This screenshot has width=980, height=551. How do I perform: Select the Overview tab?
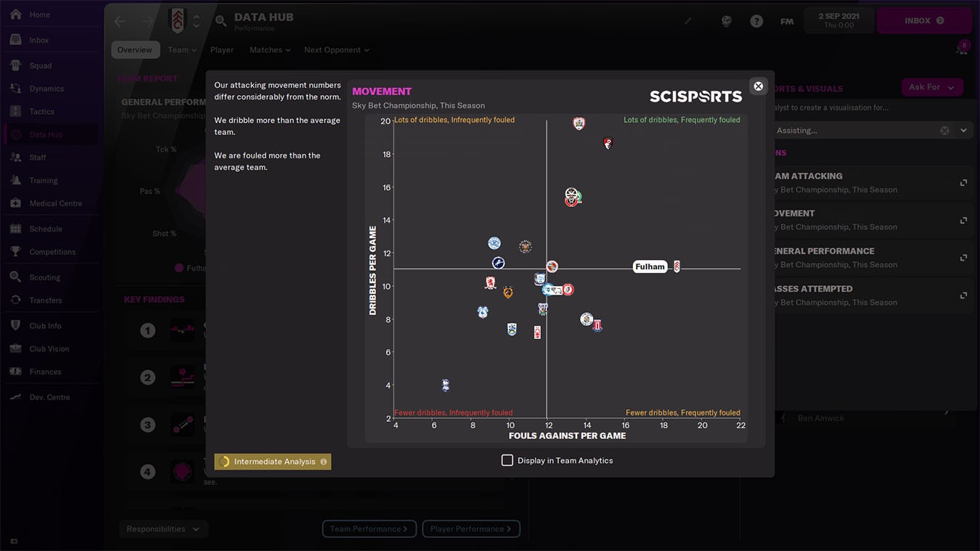135,50
